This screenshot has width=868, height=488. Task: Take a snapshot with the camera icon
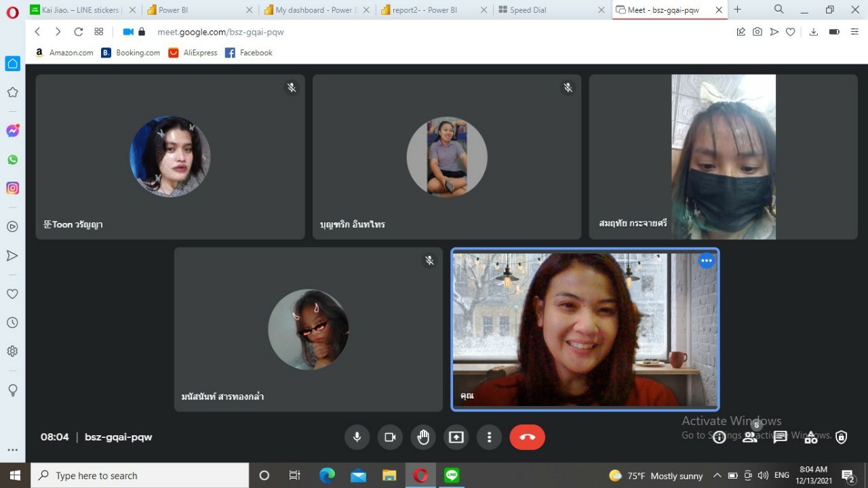pyautogui.click(x=757, y=32)
